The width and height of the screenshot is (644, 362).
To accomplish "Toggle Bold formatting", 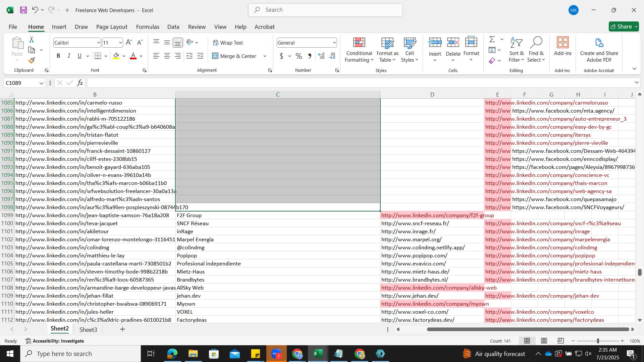I will point(58,56).
